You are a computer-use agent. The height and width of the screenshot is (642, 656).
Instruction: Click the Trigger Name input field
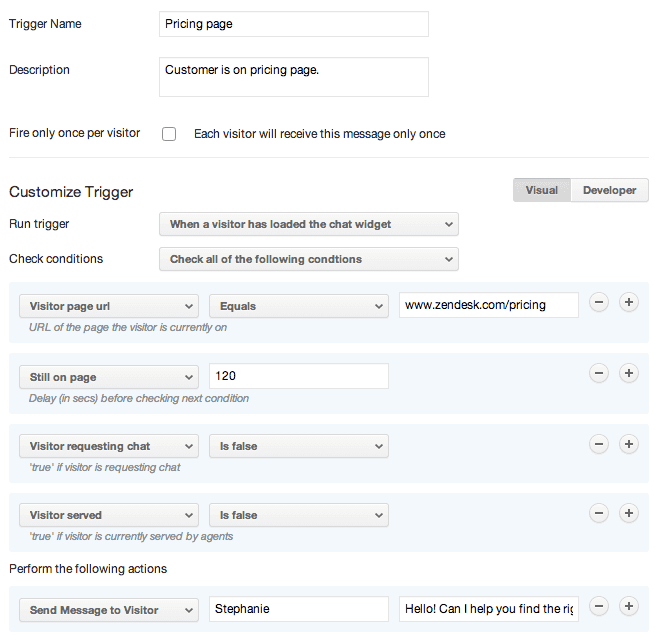point(293,24)
